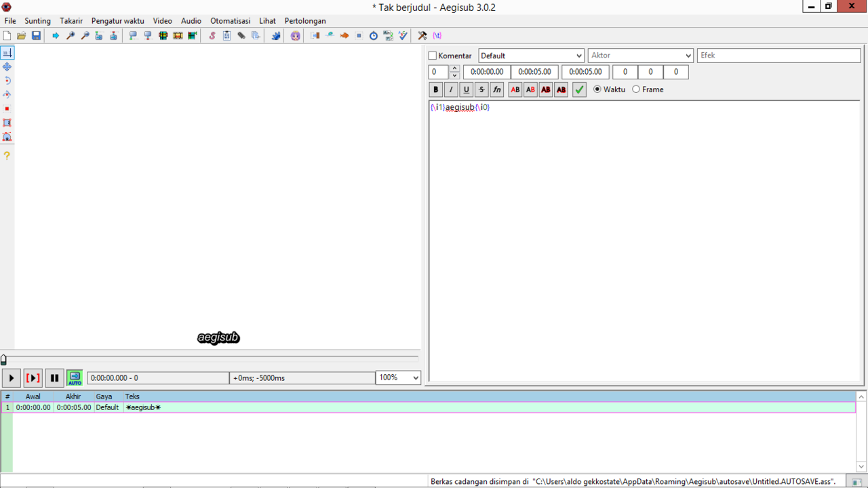The height and width of the screenshot is (488, 868).
Task: Open the Sunting menu
Action: pos(38,21)
